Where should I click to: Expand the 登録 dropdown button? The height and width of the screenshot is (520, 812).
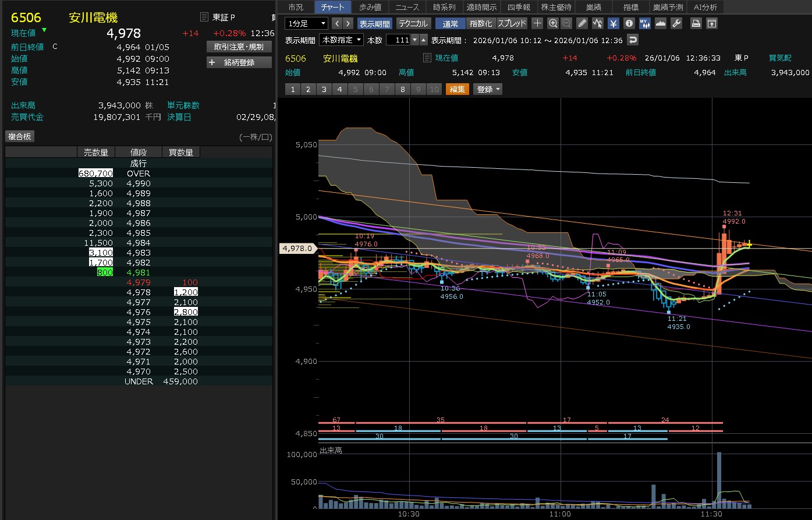(488, 89)
